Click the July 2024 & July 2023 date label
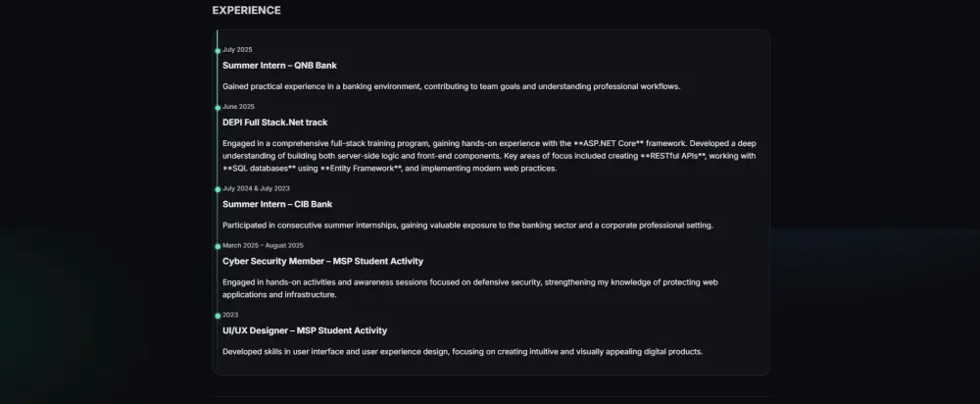 pos(256,188)
